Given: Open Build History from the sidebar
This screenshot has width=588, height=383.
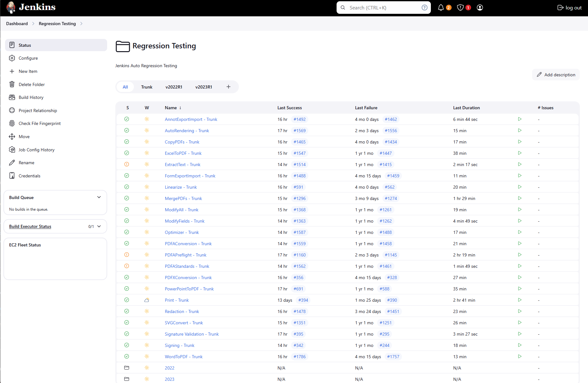Looking at the screenshot, I should pos(31,97).
